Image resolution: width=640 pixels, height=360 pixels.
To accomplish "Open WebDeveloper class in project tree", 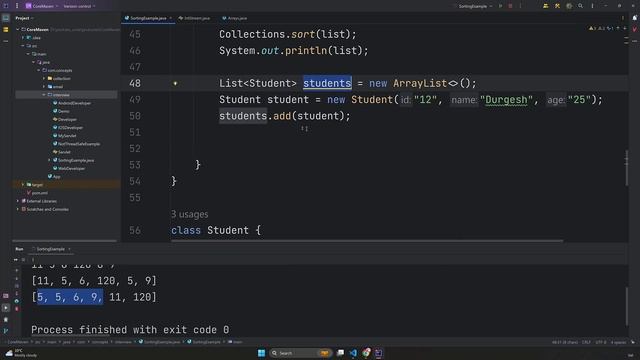I will click(x=69, y=168).
